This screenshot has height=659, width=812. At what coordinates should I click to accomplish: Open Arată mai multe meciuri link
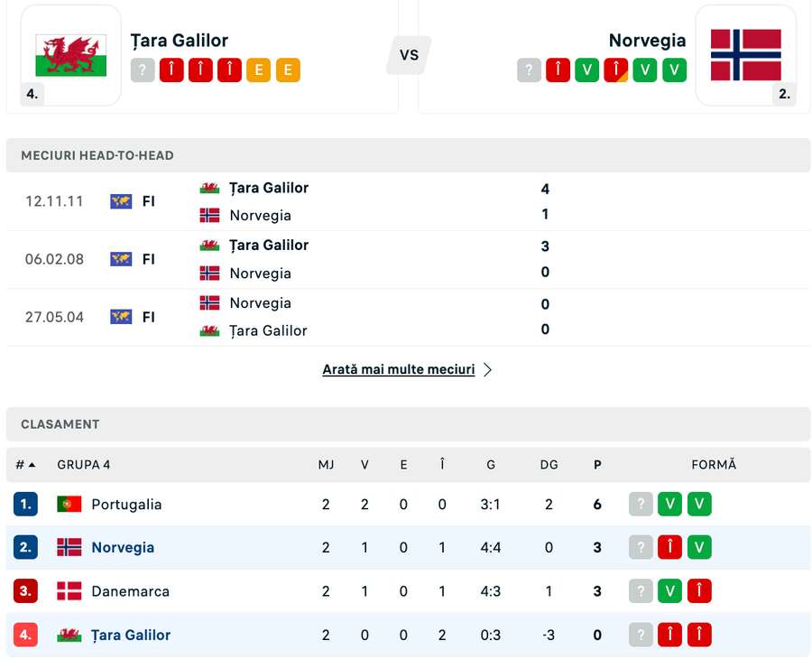398,369
